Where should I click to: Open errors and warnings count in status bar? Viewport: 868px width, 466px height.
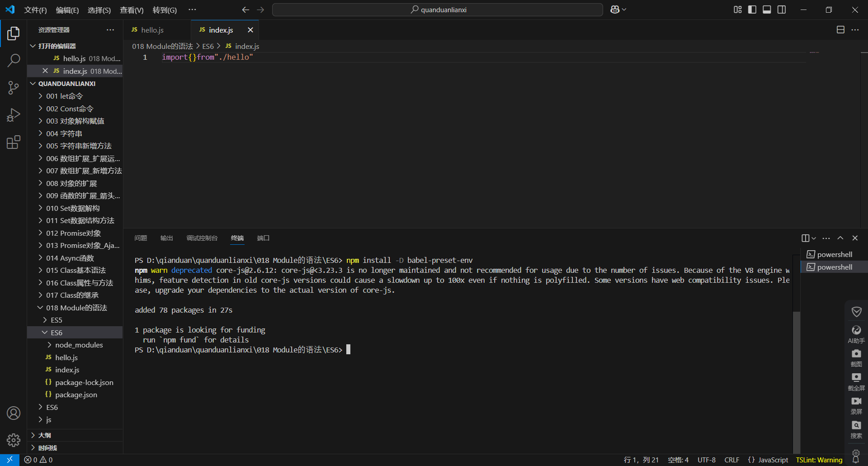point(38,460)
